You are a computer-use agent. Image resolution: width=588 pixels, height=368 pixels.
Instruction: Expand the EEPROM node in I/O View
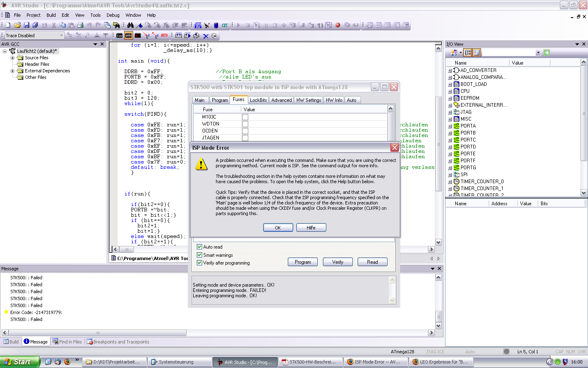tap(450, 98)
